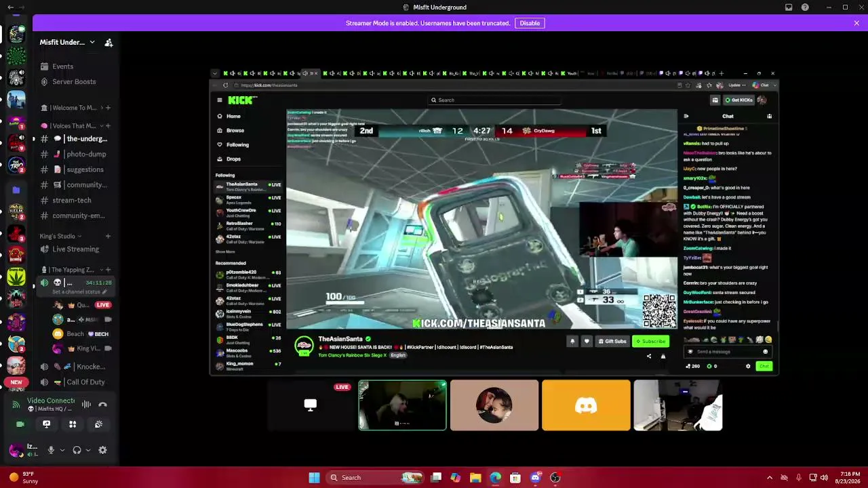Screen dimensions: 868x488
Task: Collapse Kick chat panel arrow
Action: pos(686,117)
